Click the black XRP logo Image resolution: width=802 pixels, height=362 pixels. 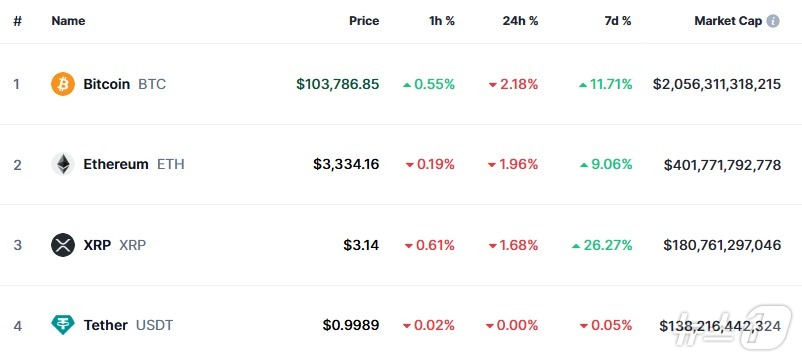63,245
